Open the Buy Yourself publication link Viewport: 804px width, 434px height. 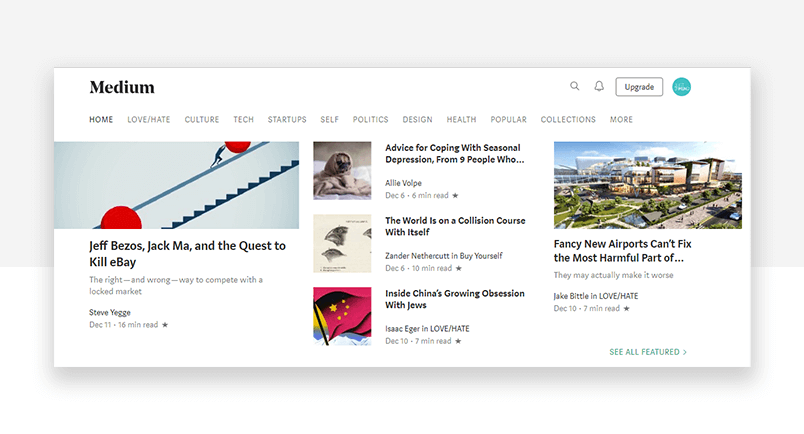(481, 256)
